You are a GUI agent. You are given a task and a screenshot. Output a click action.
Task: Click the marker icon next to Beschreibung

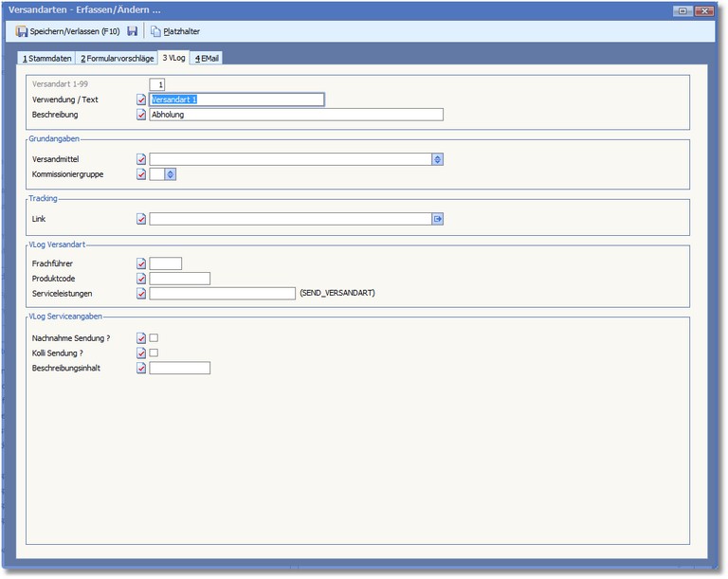141,115
